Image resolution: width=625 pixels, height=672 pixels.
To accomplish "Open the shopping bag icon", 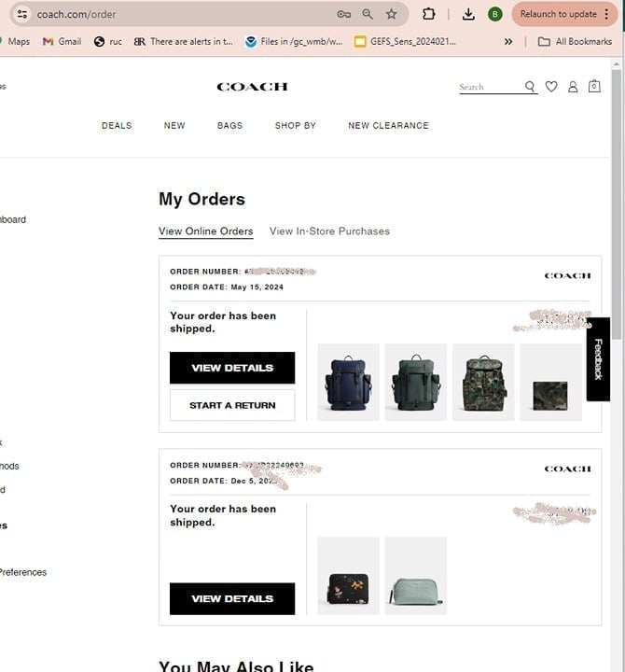I will tap(594, 86).
